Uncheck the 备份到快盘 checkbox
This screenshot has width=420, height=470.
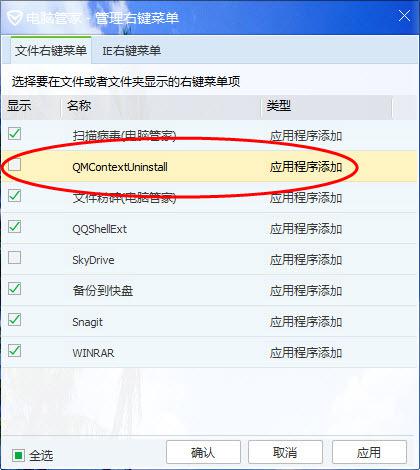[x=15, y=289]
